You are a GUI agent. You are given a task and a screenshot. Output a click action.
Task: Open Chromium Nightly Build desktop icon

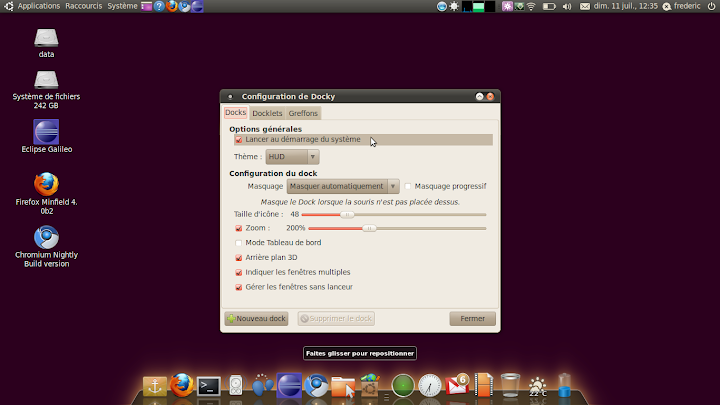tap(46, 247)
